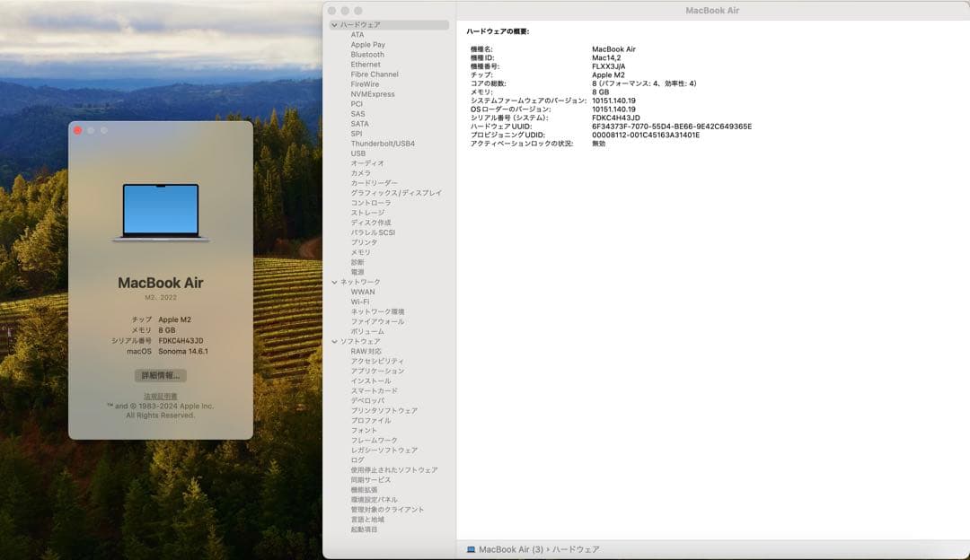Screen dimensions: 970x560
Task: View the 電源 power report
Action: click(359, 271)
